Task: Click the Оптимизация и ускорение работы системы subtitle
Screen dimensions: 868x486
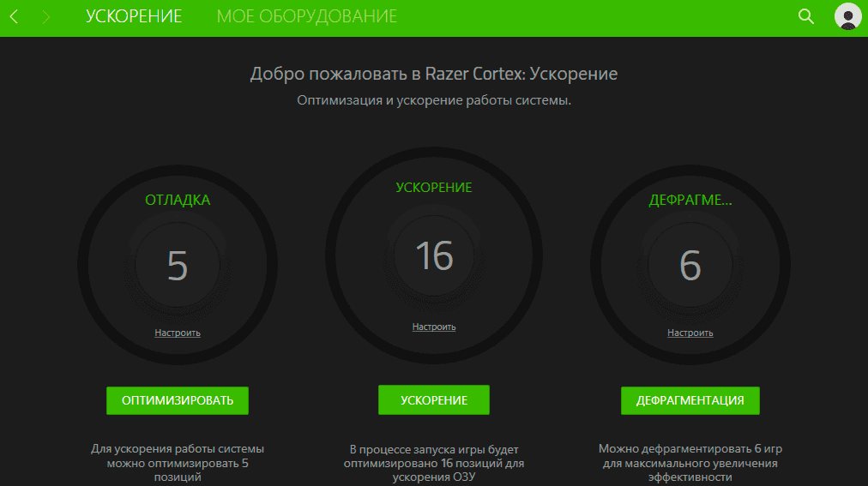Action: 433,100
